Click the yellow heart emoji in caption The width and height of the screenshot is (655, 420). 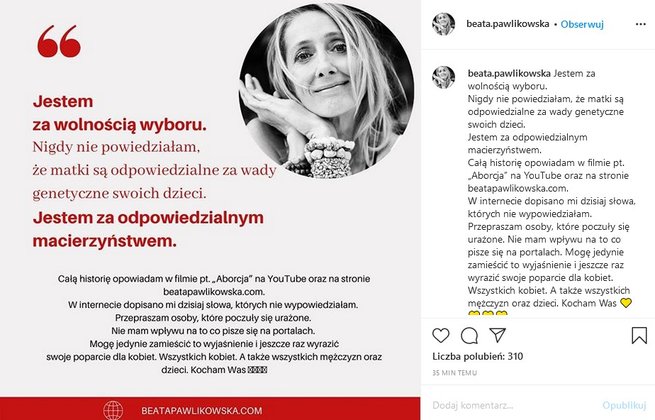click(x=626, y=303)
